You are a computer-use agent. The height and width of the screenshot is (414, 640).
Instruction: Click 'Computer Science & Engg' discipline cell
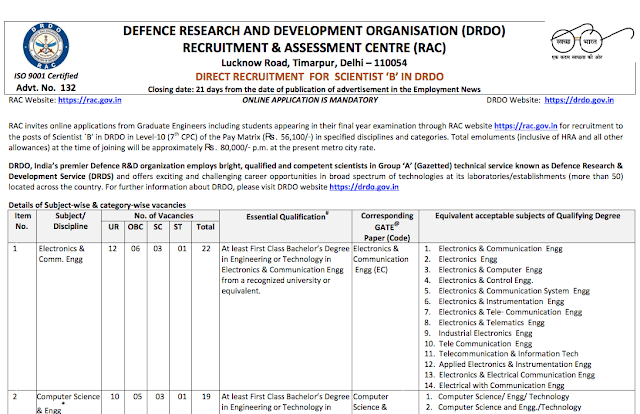(x=68, y=403)
